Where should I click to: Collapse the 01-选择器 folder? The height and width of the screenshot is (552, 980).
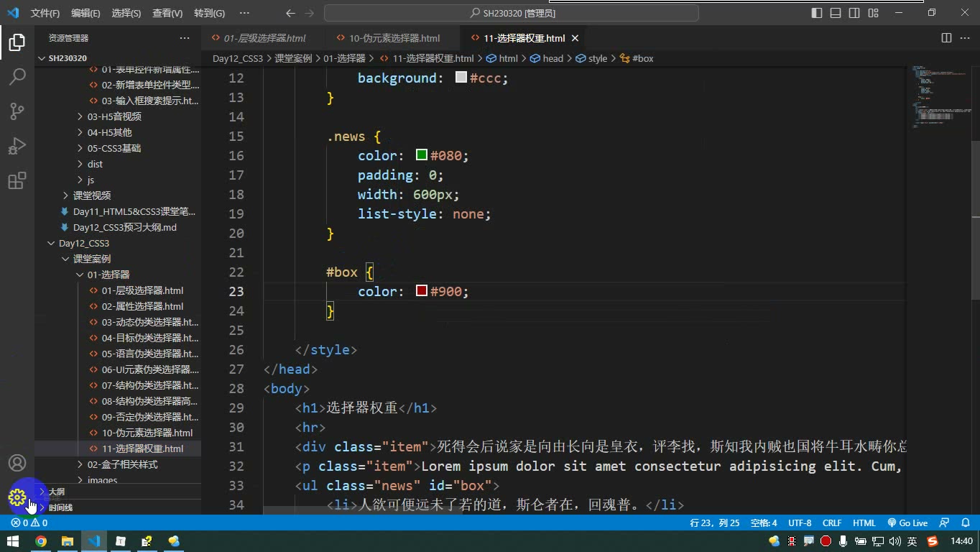coord(108,275)
